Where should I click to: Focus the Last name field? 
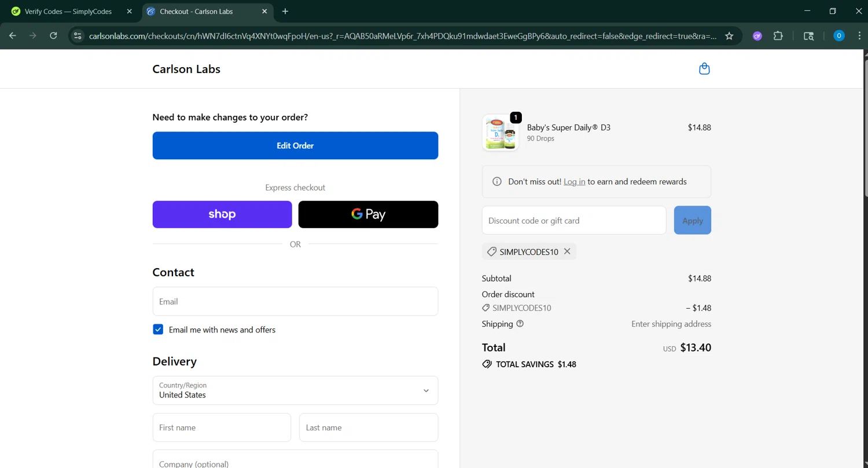tap(369, 427)
